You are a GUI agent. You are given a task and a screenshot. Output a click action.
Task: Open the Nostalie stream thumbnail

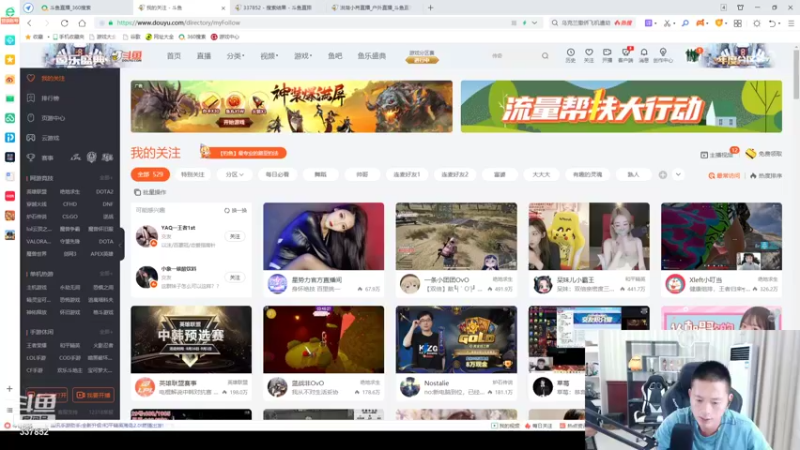point(456,339)
